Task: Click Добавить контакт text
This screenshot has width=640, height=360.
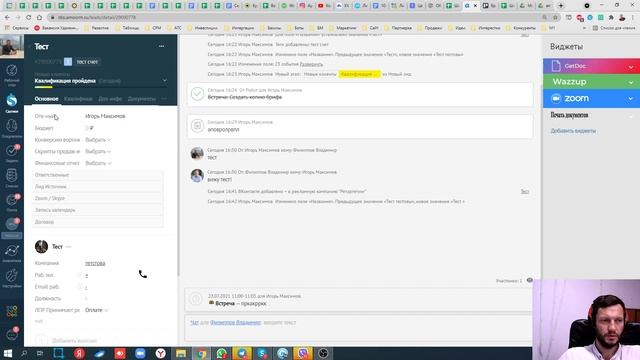Action: (x=74, y=340)
